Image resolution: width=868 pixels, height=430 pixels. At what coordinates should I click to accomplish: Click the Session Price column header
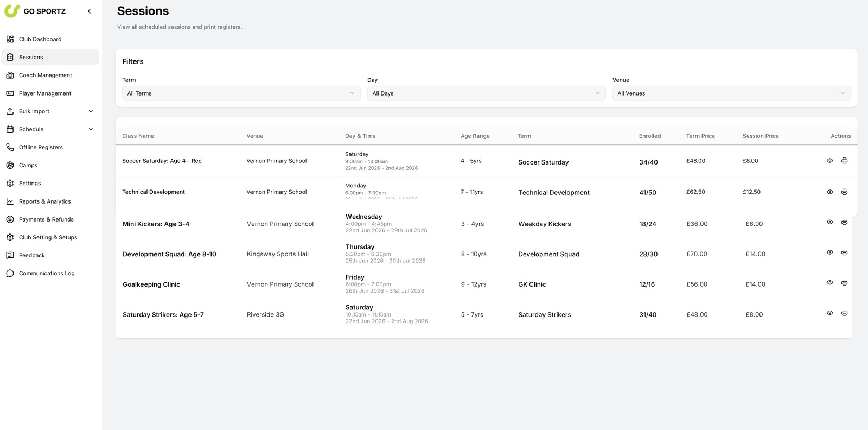tap(761, 136)
